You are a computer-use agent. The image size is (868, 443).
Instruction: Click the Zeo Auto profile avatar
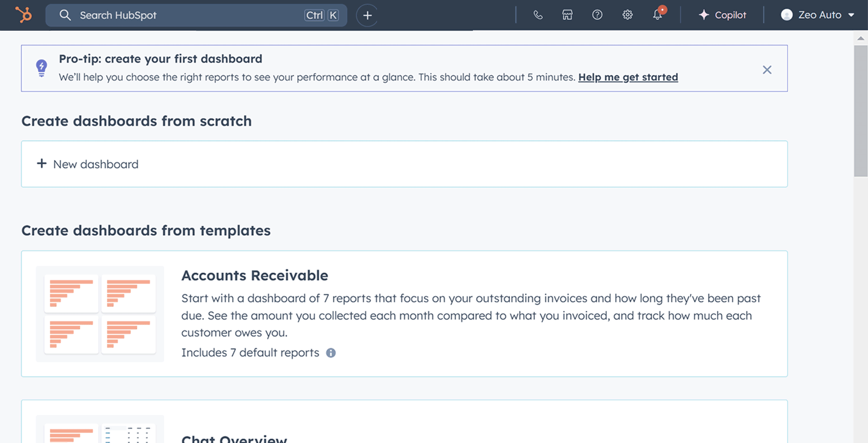click(x=787, y=15)
